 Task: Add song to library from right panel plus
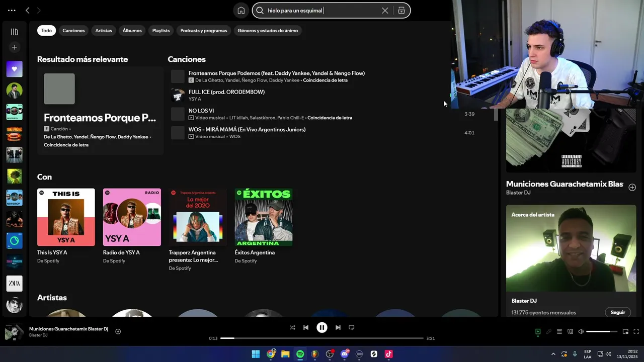pyautogui.click(x=632, y=187)
